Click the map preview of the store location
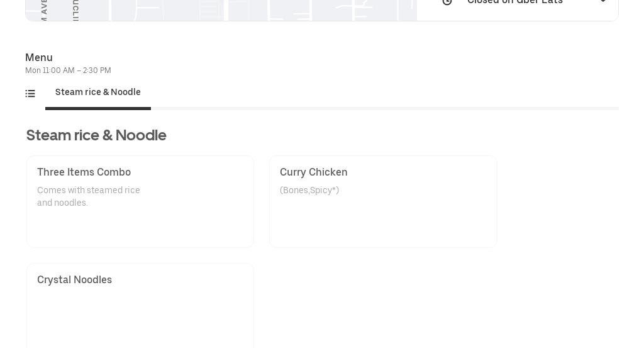644x348 pixels. coord(221,10)
